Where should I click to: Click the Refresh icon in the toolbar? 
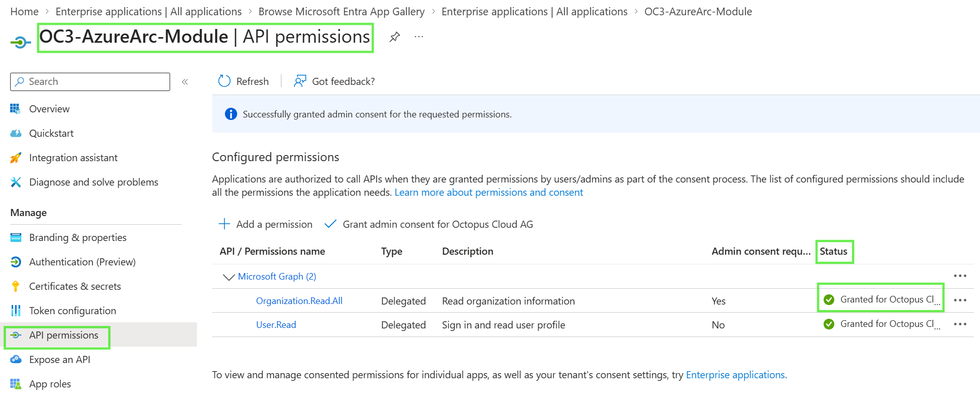click(x=224, y=81)
